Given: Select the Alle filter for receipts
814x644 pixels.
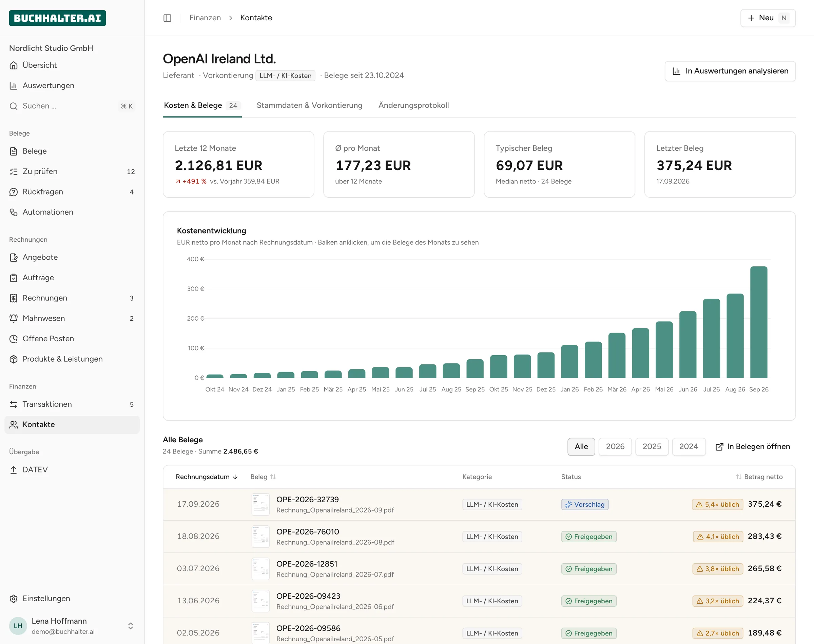Looking at the screenshot, I should [581, 447].
